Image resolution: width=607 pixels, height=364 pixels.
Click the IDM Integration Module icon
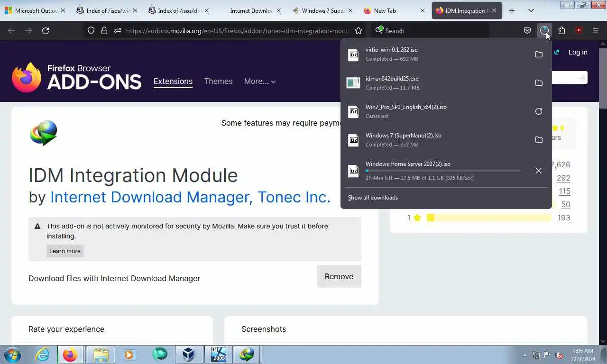click(x=44, y=133)
